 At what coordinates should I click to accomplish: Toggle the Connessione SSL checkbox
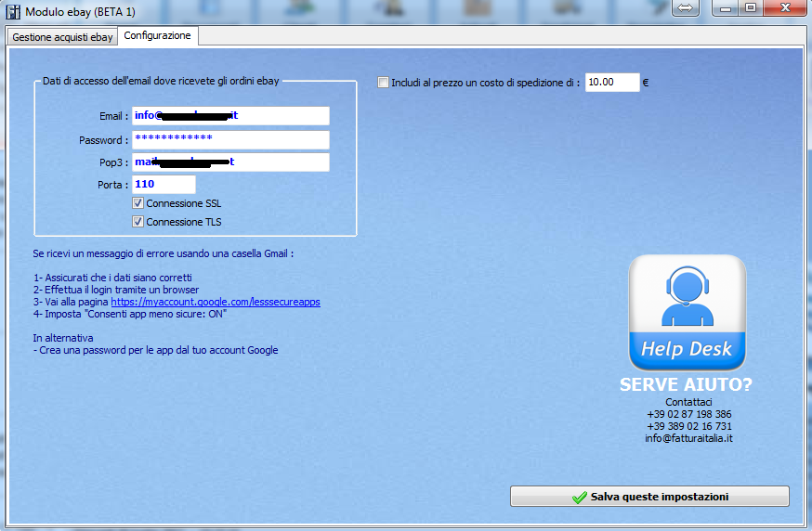[138, 203]
